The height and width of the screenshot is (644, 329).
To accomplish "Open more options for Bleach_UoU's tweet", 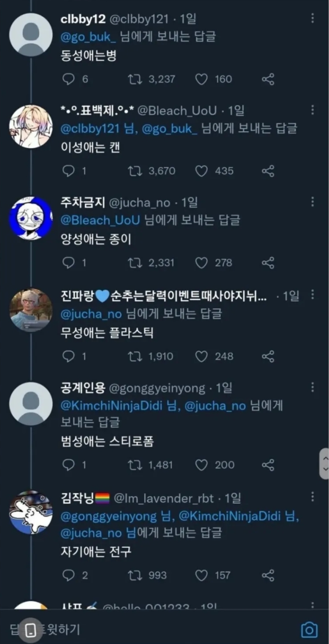I will [312, 110].
